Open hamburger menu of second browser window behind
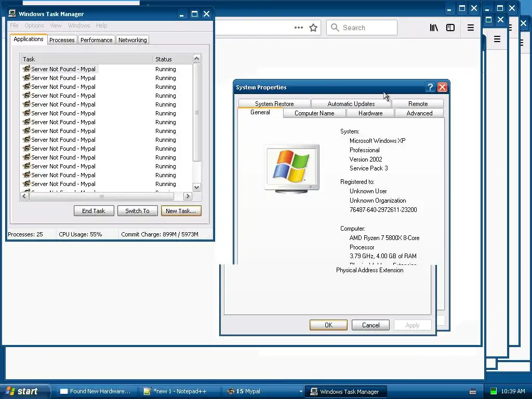Image resolution: width=532 pixels, height=399 pixels. (497, 39)
